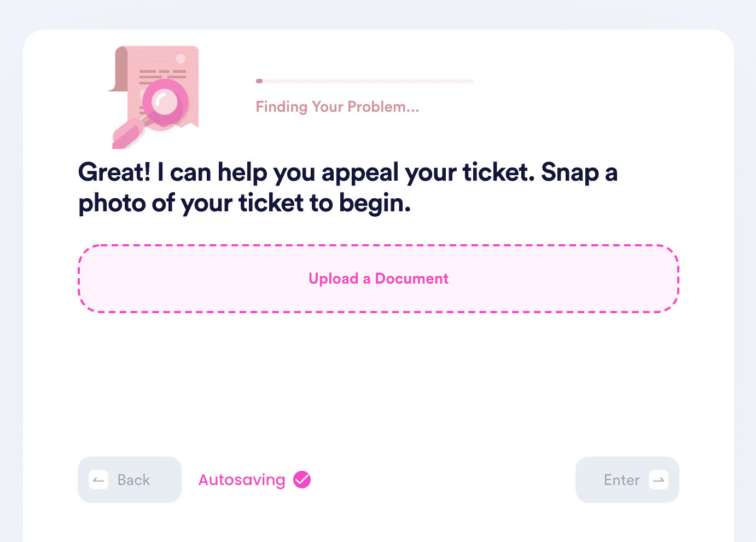756x542 pixels.
Task: Click the curled top corner of the receipt
Action: pyautogui.click(x=118, y=69)
